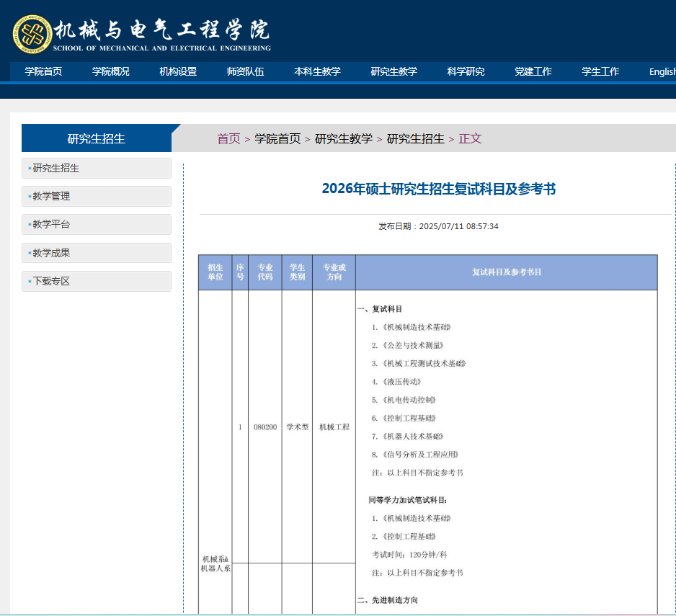The width and height of the screenshot is (676, 616).
Task: Open 学院概况 navigation menu item
Action: click(x=111, y=71)
